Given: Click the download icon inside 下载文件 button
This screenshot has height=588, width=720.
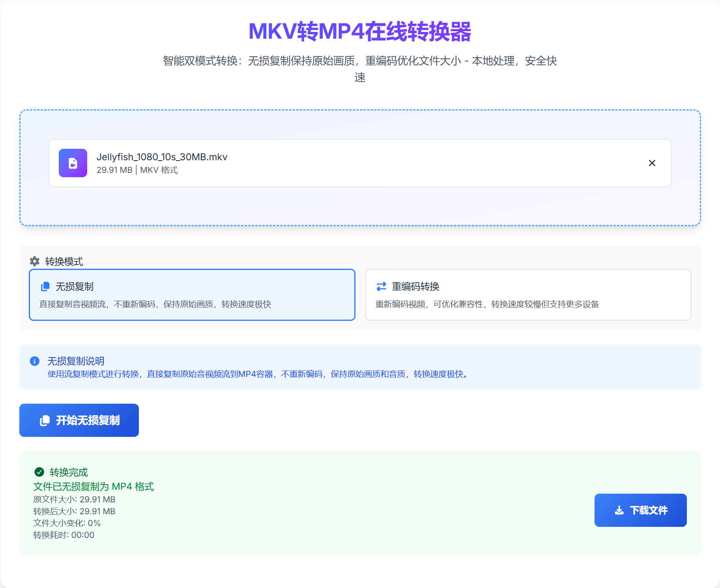Looking at the screenshot, I should pyautogui.click(x=618, y=510).
